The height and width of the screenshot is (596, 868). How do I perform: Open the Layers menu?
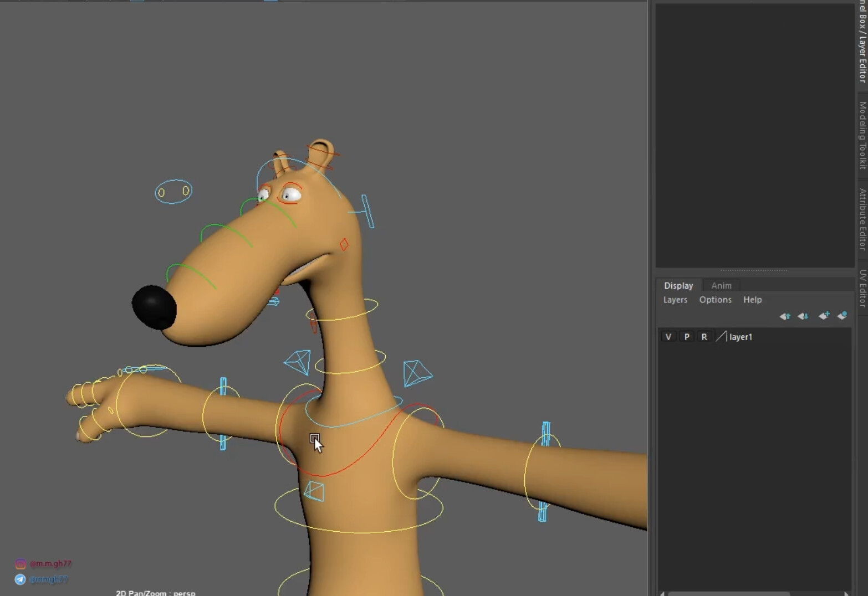pos(675,300)
